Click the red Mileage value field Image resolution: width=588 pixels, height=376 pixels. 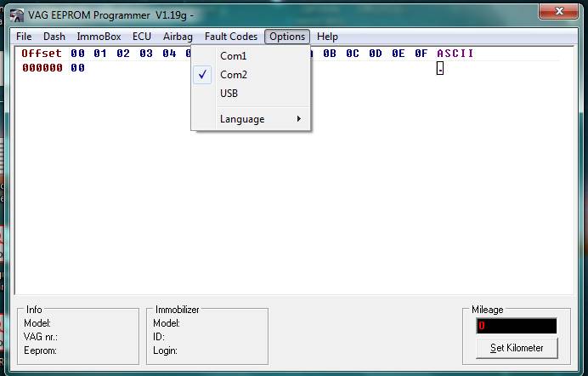(x=516, y=326)
